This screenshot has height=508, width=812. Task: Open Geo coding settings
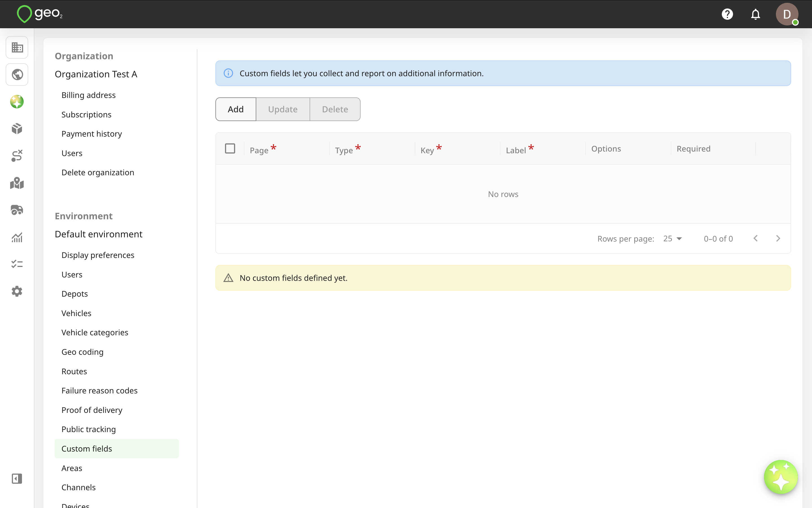point(82,352)
